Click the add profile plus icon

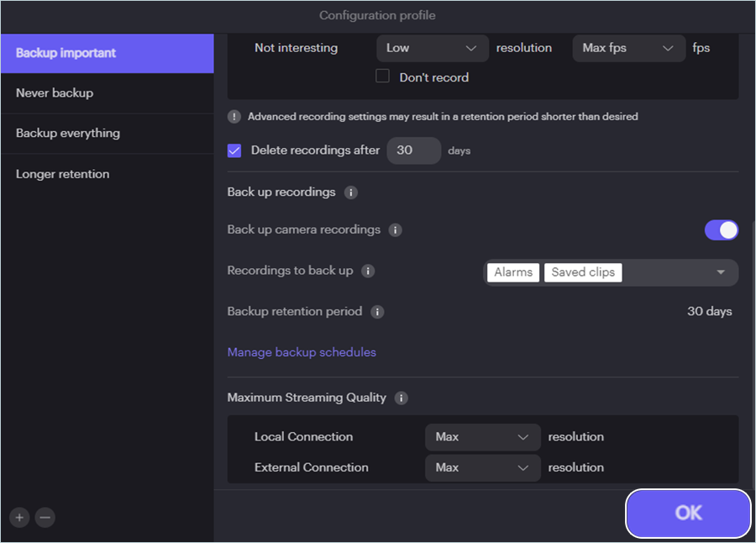(19, 518)
